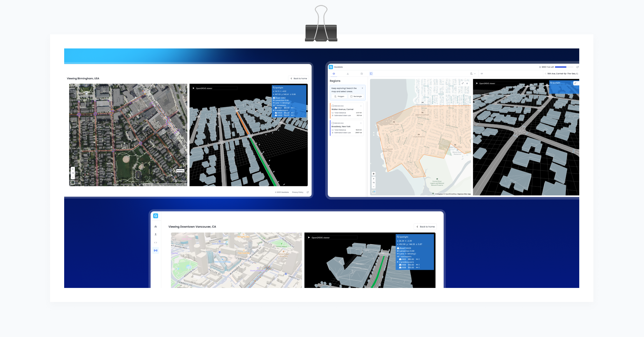This screenshot has height=337, width=644.
Task: Open the code brackets icon in sidebar
Action: [155, 242]
